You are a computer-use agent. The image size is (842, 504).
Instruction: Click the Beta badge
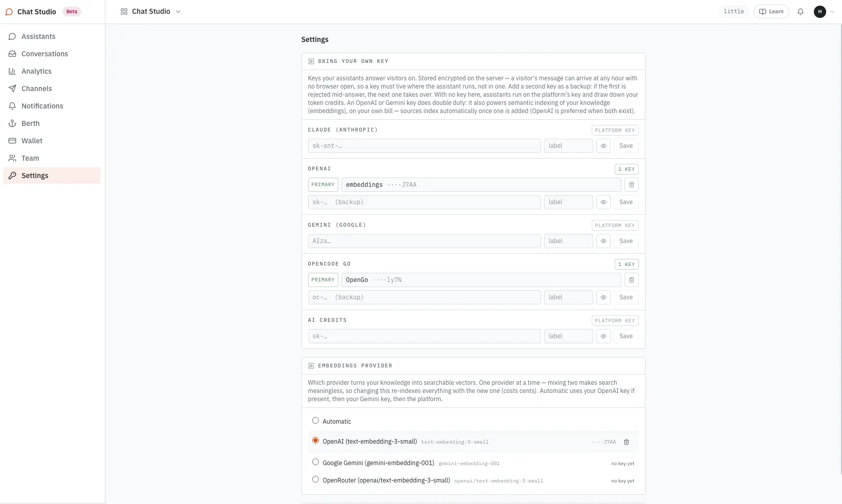(72, 12)
